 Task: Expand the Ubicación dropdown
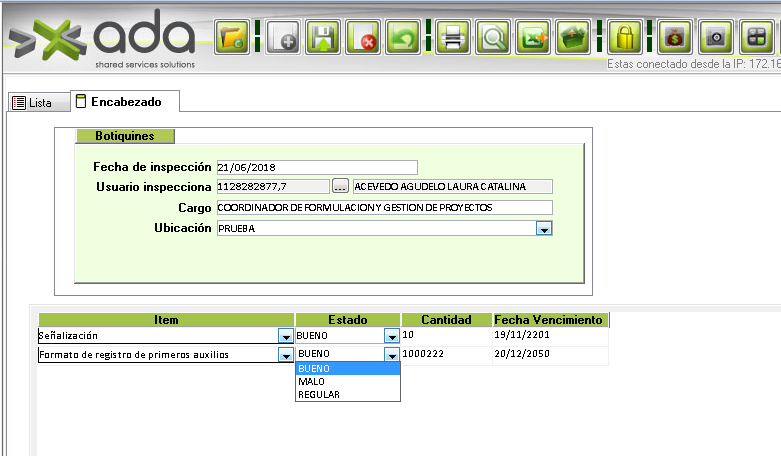544,229
